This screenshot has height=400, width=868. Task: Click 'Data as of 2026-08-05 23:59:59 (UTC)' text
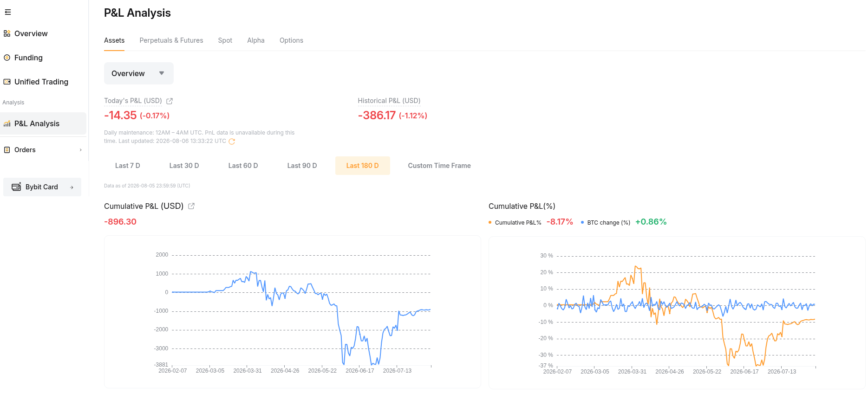coord(147,186)
